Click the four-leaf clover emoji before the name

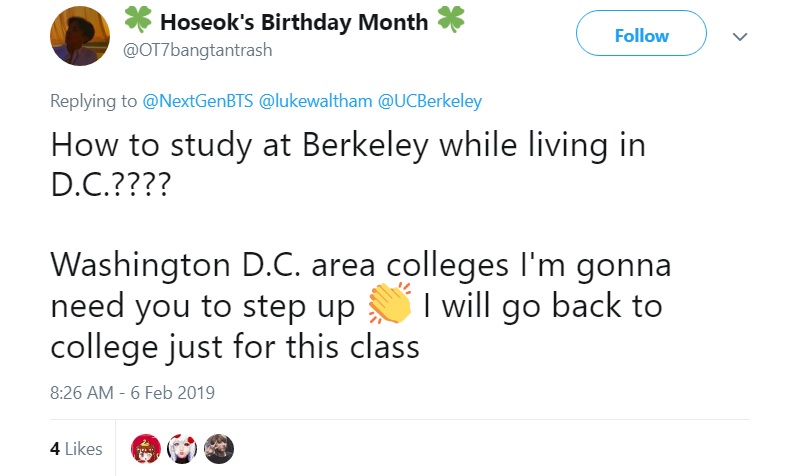tap(138, 19)
